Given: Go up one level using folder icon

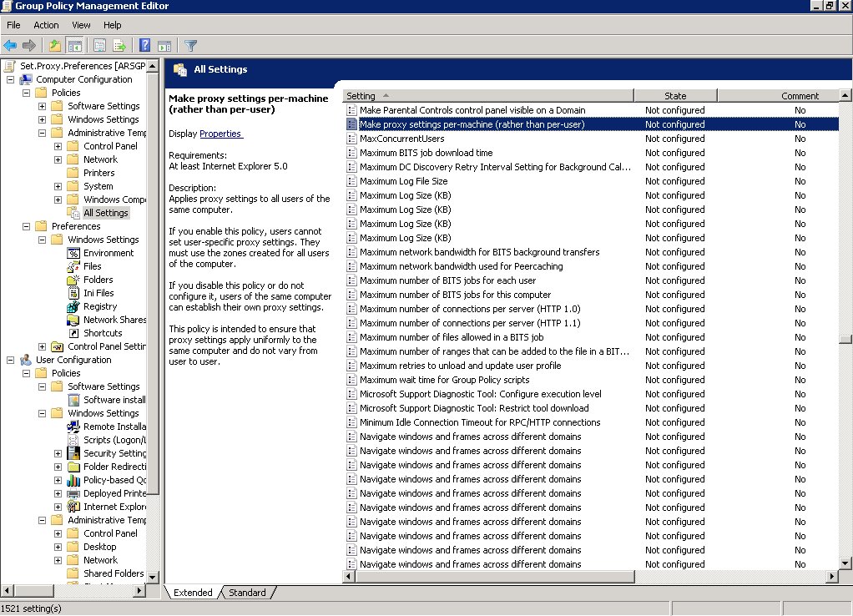Looking at the screenshot, I should (55, 46).
